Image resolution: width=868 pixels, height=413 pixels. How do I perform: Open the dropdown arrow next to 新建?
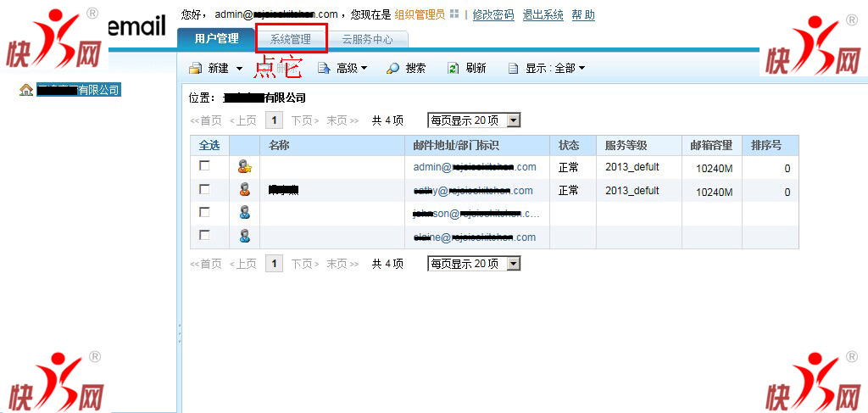(x=239, y=69)
